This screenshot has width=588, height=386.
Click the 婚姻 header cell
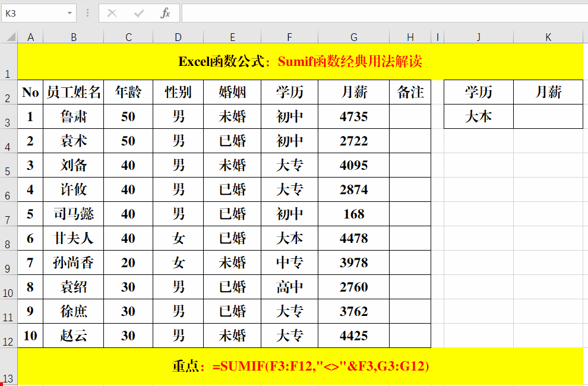click(232, 92)
